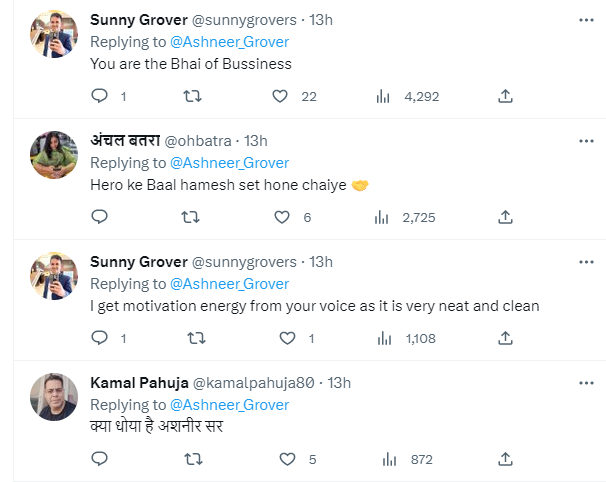This screenshot has height=482, width=606.
Task: Retweet the 'motivation energy' tweet
Action: (191, 338)
